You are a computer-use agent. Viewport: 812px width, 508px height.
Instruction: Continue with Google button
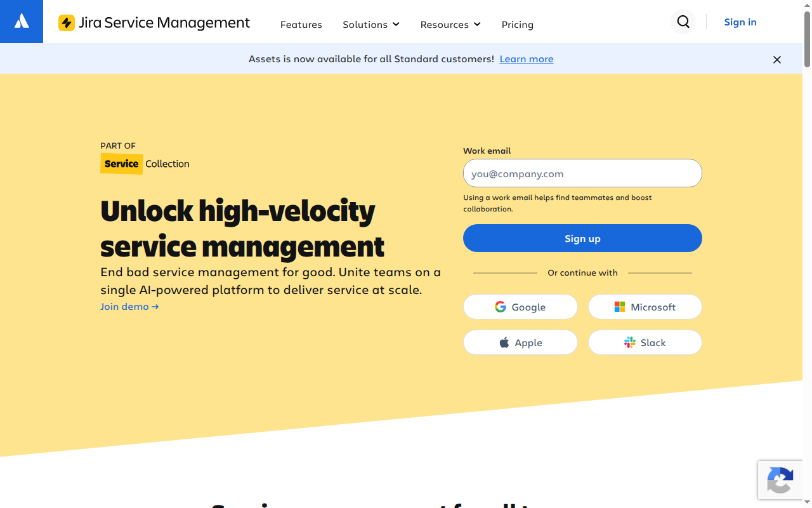[520, 307]
